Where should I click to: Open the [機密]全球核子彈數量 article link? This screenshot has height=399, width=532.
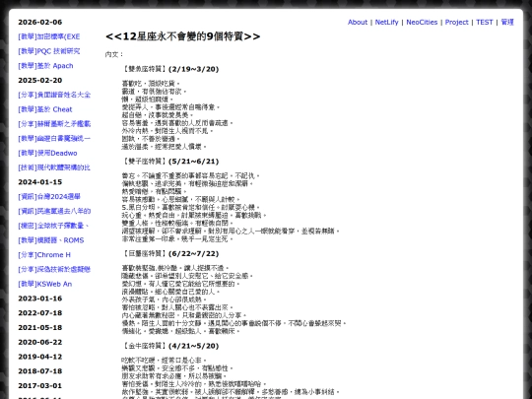point(53,226)
